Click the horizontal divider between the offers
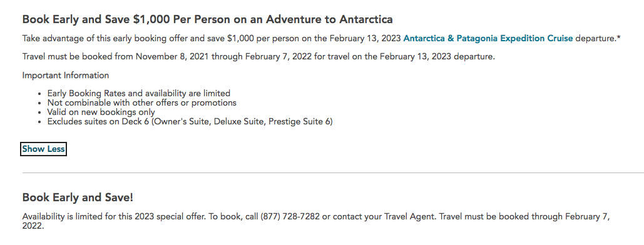Image resolution: width=644 pixels, height=245 pixels. [x=333, y=172]
